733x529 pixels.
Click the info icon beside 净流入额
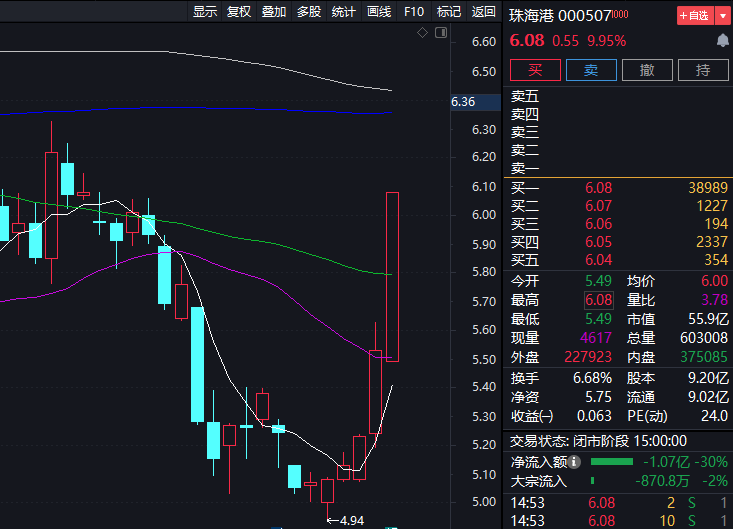click(574, 462)
